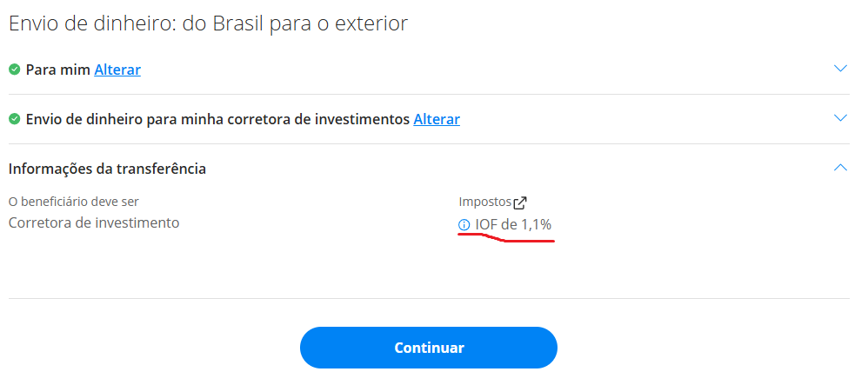The height and width of the screenshot is (385, 868).
Task: Click the green checkmark beside Envio de dinheiro para minha corretora
Action: [15, 119]
